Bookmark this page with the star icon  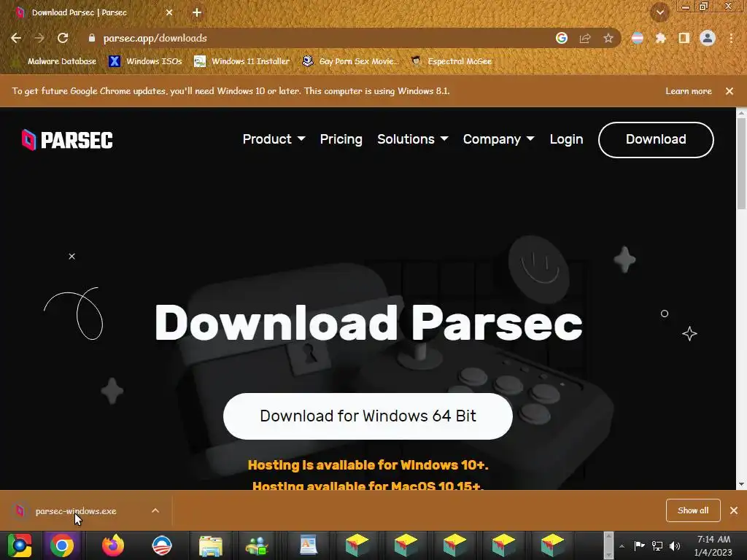coord(608,38)
